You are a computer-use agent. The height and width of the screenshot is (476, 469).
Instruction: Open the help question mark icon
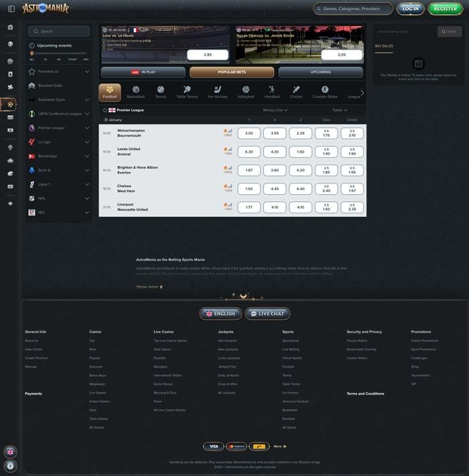tap(11, 465)
